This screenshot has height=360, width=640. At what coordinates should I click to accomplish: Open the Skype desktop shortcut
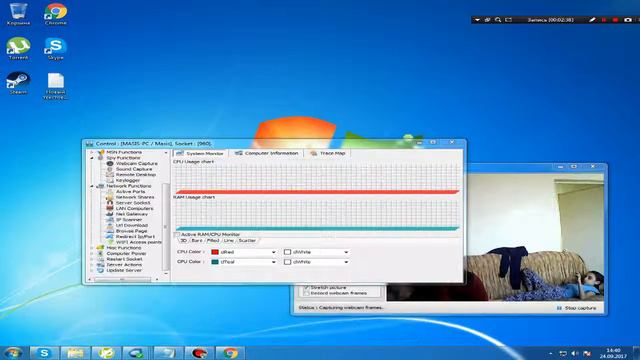point(56,49)
